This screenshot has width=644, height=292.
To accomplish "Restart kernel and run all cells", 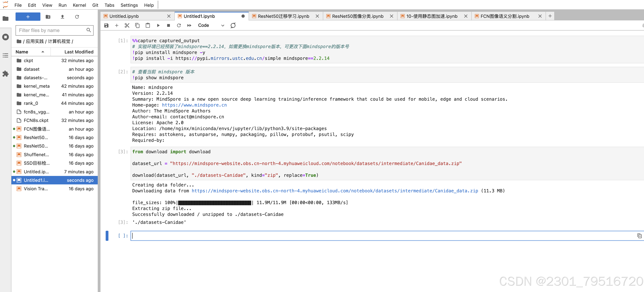I will pyautogui.click(x=189, y=25).
